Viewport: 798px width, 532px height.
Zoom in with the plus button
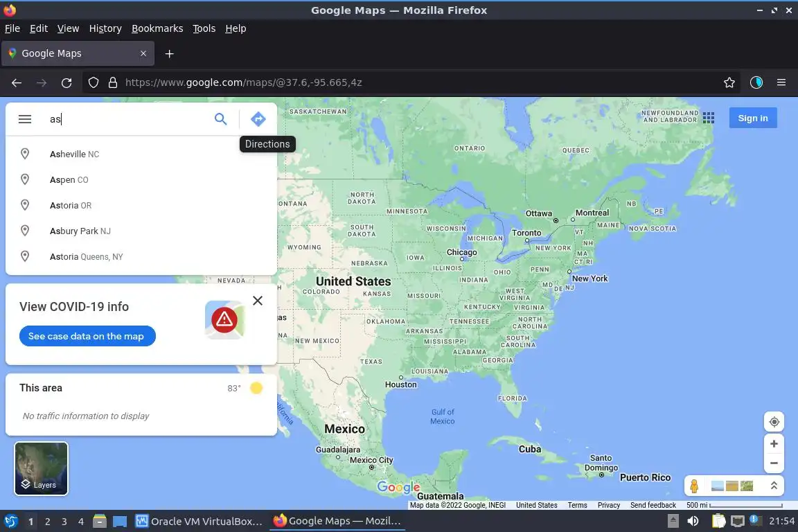tap(774, 444)
